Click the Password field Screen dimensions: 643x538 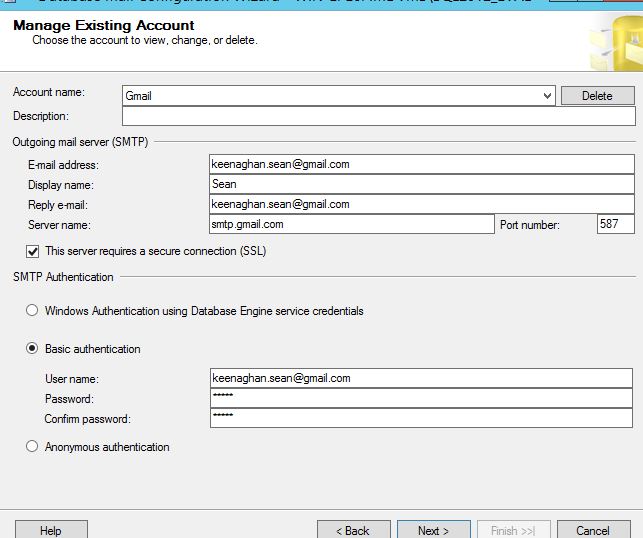421,398
